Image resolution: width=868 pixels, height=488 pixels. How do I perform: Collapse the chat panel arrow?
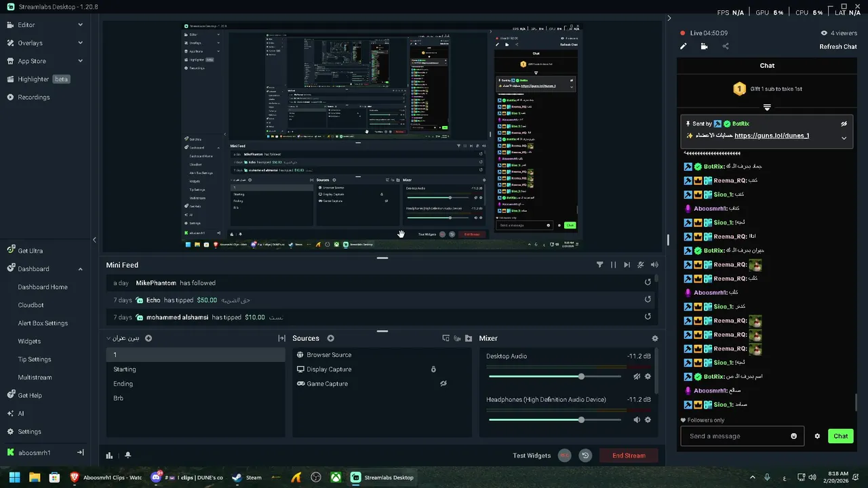(669, 18)
